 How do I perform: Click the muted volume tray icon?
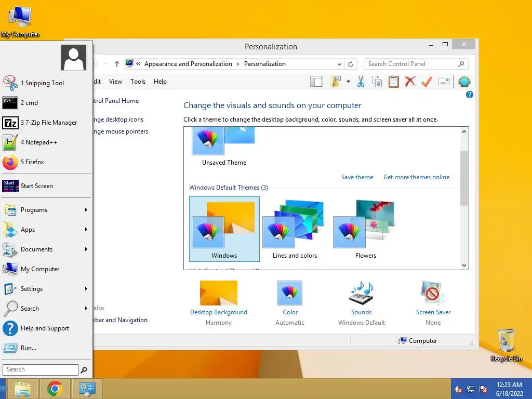pos(458,389)
